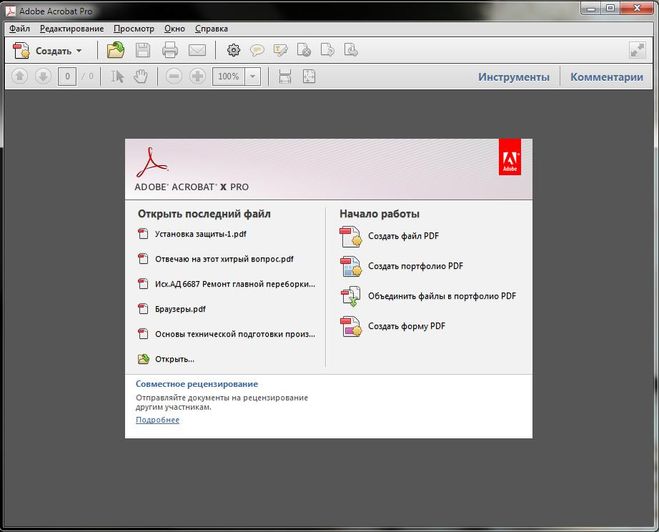Click the Подробнее link
The height and width of the screenshot is (532, 659).
point(157,420)
